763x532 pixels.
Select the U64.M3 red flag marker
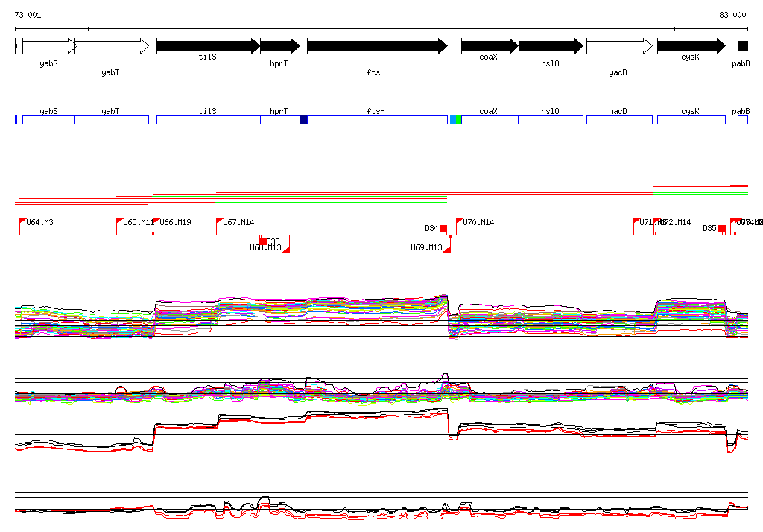point(23,223)
